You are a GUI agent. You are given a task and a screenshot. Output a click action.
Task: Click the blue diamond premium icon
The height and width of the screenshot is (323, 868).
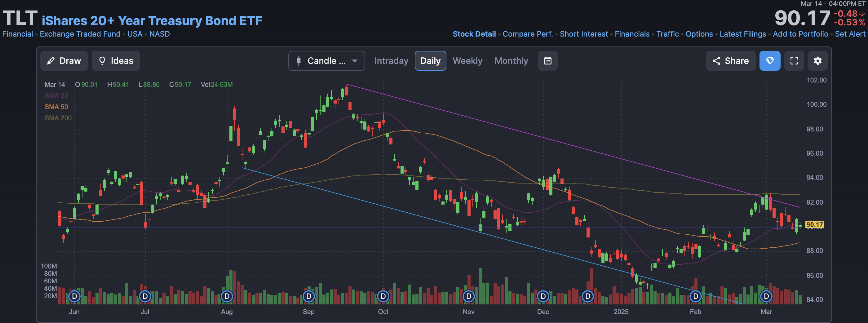click(x=770, y=61)
